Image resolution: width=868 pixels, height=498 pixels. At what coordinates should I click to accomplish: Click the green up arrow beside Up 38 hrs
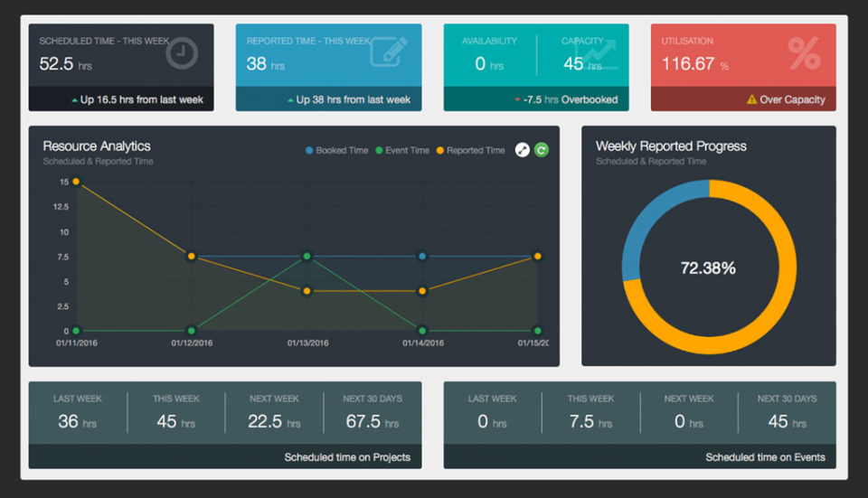[x=290, y=100]
